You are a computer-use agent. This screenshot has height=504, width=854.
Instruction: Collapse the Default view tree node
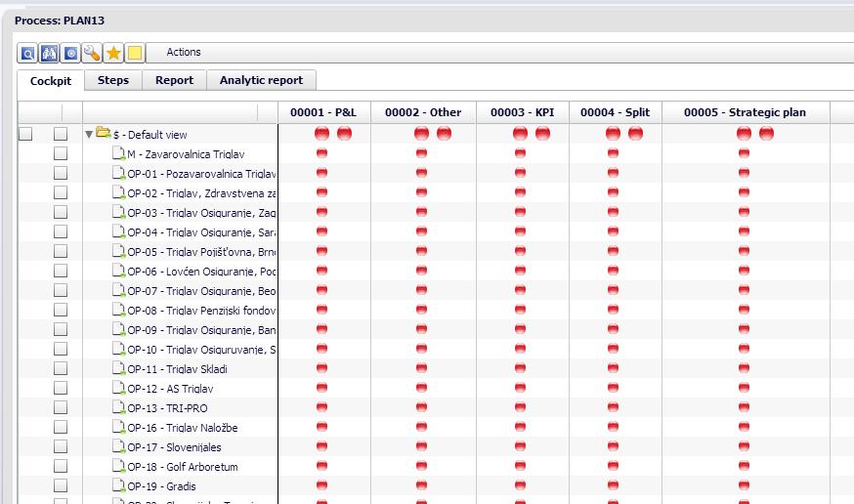(89, 135)
